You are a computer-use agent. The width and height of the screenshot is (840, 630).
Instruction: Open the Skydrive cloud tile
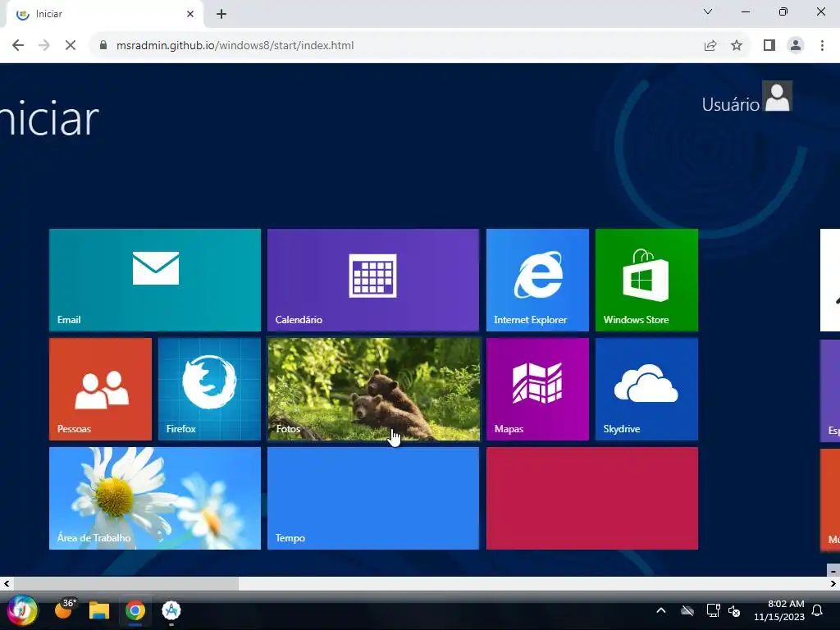646,389
